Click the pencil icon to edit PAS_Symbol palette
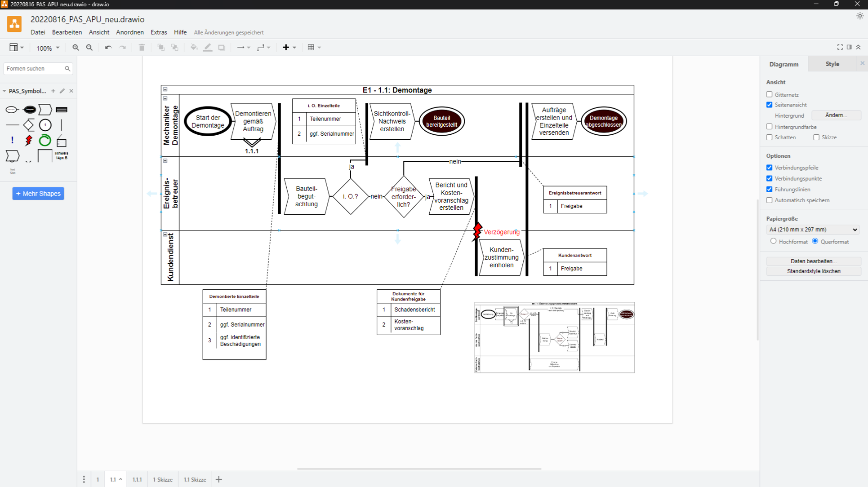868x487 pixels. pos(62,91)
